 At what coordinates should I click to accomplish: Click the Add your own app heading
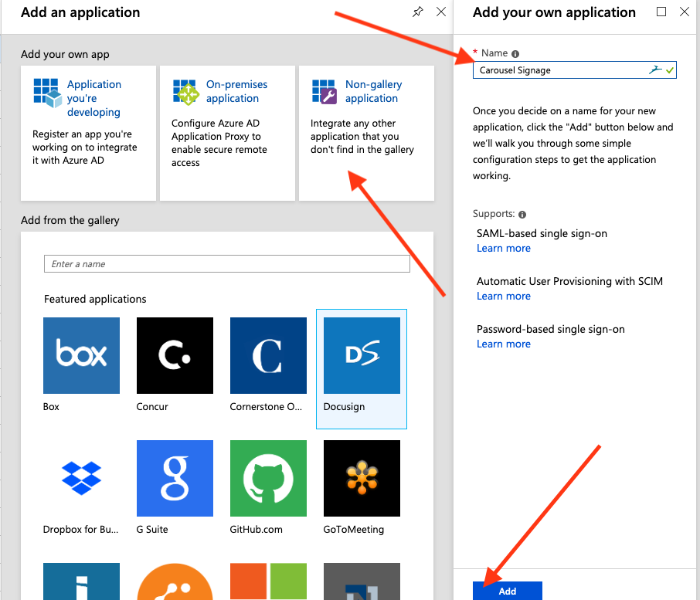65,54
